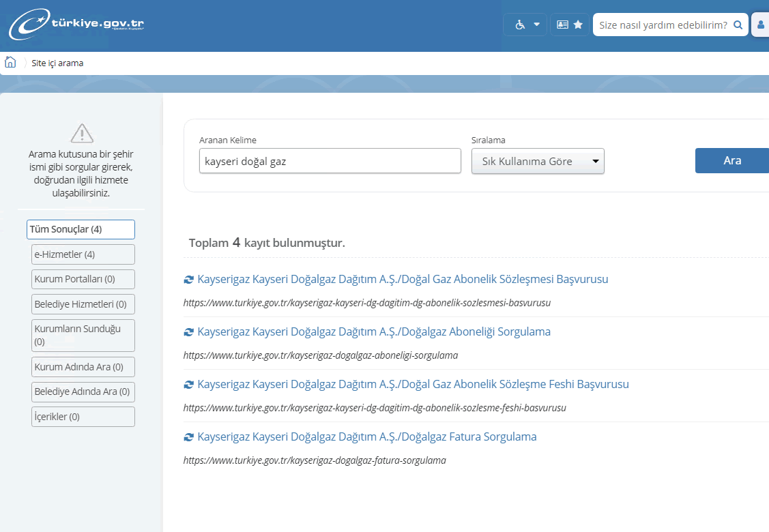The image size is (769, 532).
Task: Click icon next to Doğalgaz Aboneliği Sorgulama
Action: [x=189, y=332]
